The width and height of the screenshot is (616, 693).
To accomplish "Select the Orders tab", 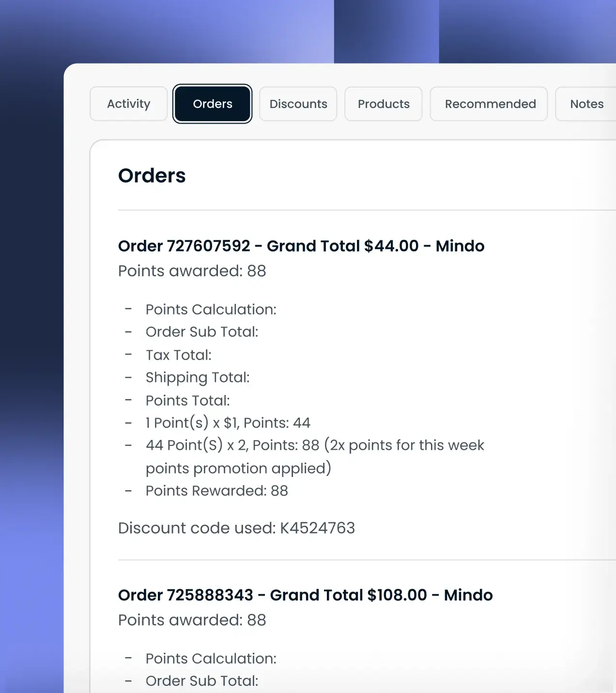I will (212, 104).
